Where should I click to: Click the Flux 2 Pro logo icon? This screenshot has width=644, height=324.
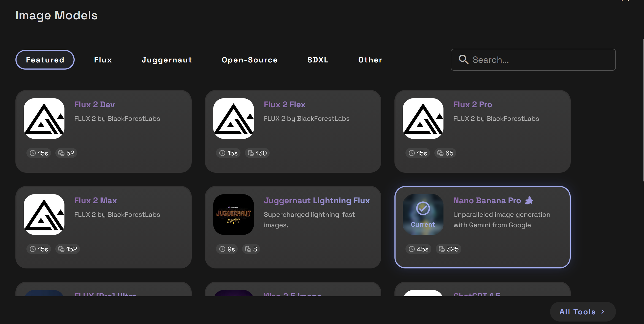tap(423, 119)
